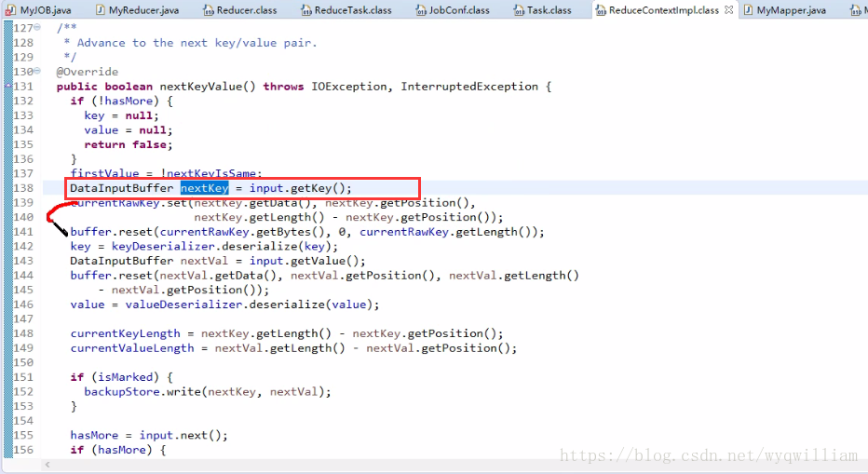Click 'key = keyDeserializer.deserialize(key);' line
Image resolution: width=868 pixels, height=474 pixels.
[x=204, y=246]
